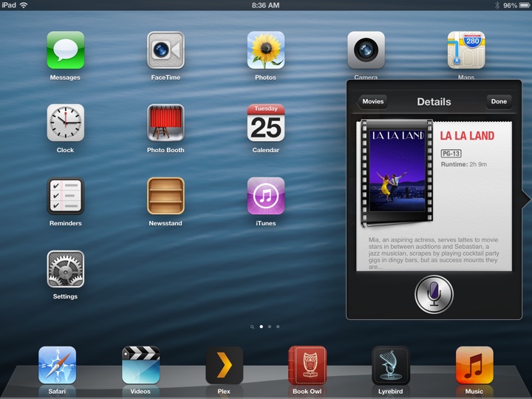Open the Newsstand folder

(x=166, y=196)
